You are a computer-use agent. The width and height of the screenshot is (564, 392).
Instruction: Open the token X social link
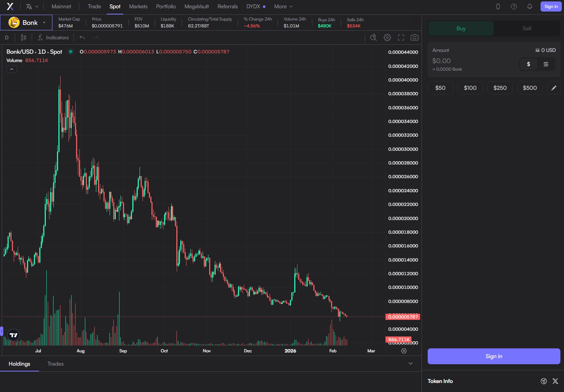click(x=555, y=381)
